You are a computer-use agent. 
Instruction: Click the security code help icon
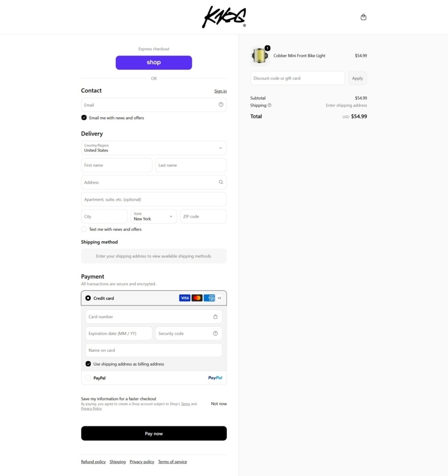point(215,333)
